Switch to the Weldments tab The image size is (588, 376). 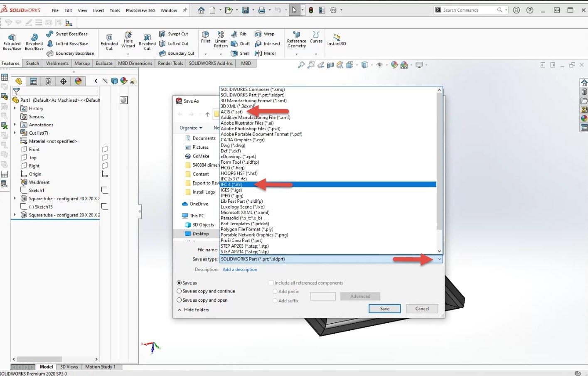(57, 63)
